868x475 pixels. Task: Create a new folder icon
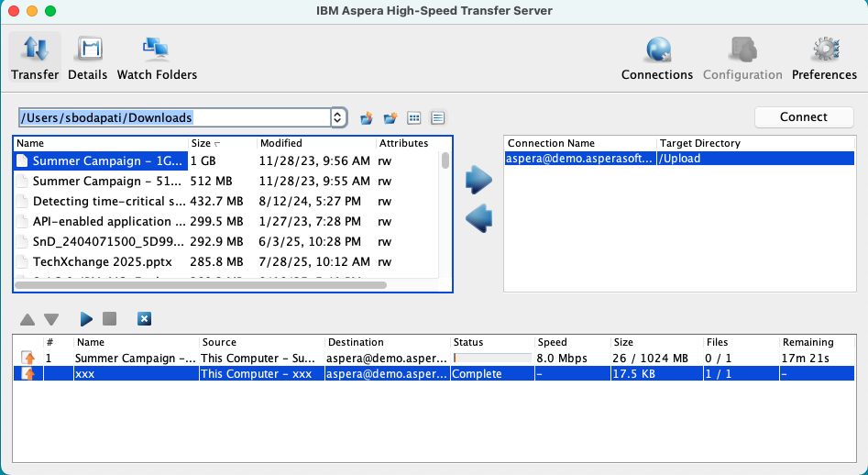[x=390, y=118]
